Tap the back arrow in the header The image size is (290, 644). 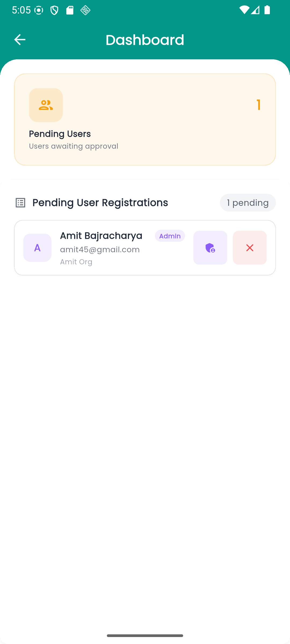pyautogui.click(x=20, y=40)
